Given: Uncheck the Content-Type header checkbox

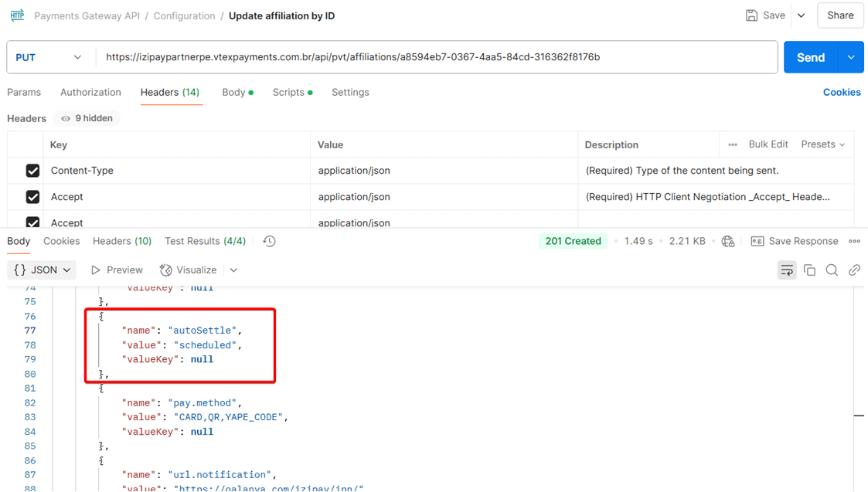Looking at the screenshot, I should (x=32, y=171).
